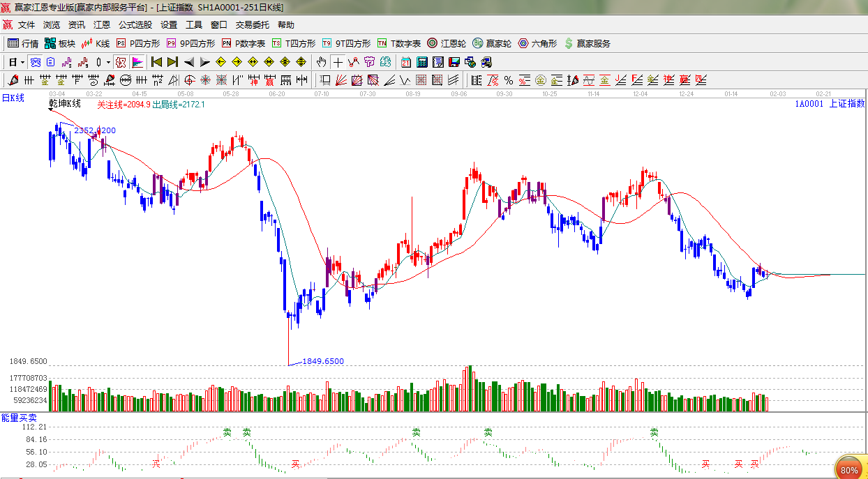The width and height of the screenshot is (868, 479).
Task: Open the 江恩轮 Gann wheel tool
Action: pos(447,43)
